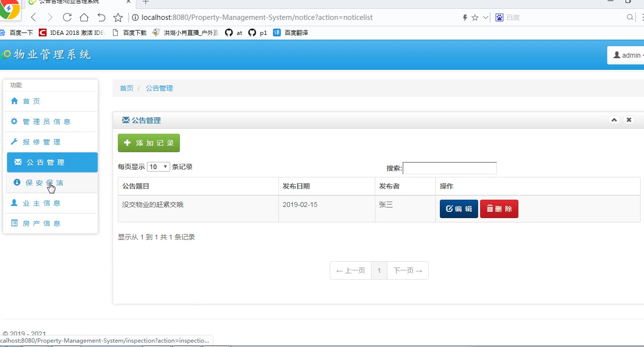
Task: Click the address bar URL
Action: [257, 17]
